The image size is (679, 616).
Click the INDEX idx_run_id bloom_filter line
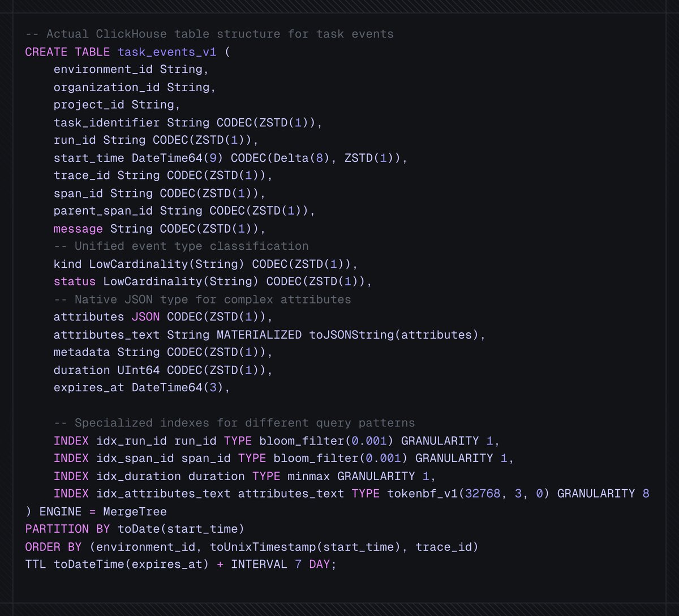pos(277,440)
